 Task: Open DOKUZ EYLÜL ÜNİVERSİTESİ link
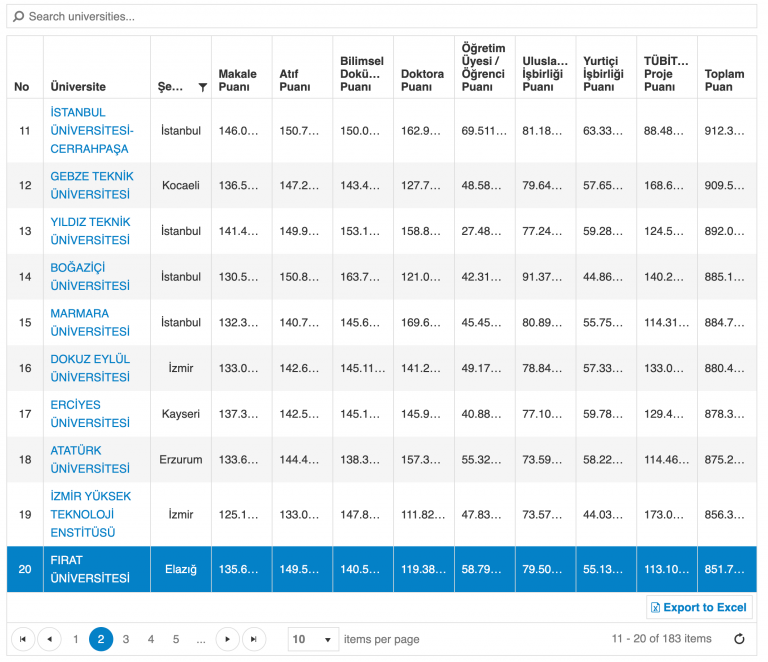click(x=90, y=368)
